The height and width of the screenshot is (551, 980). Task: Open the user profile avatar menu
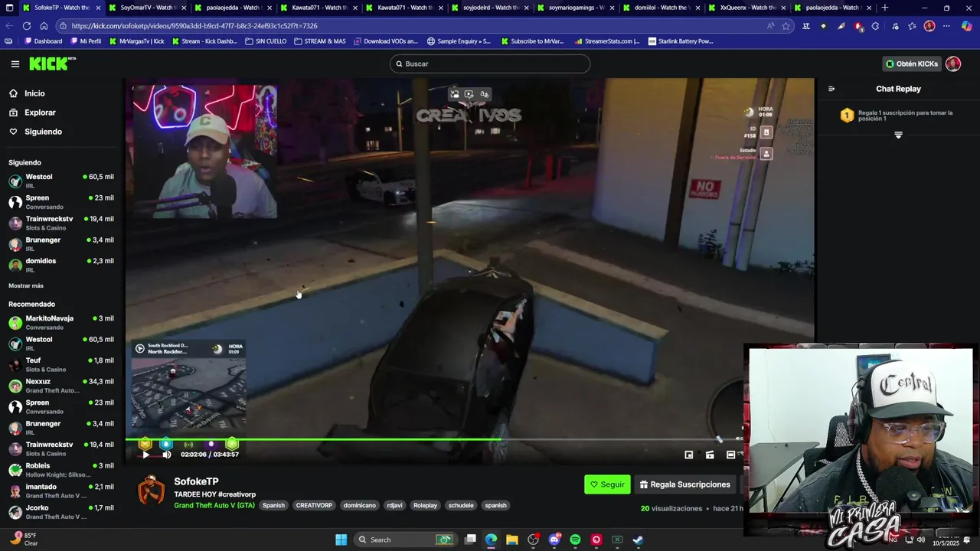pos(953,64)
